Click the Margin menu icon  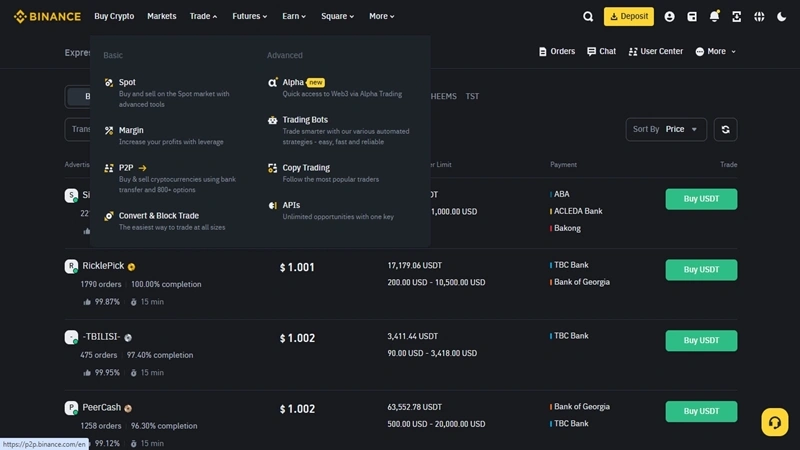pos(109,131)
